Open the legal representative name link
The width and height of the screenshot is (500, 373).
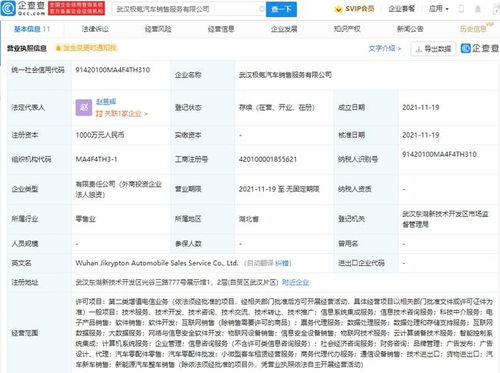click(106, 101)
